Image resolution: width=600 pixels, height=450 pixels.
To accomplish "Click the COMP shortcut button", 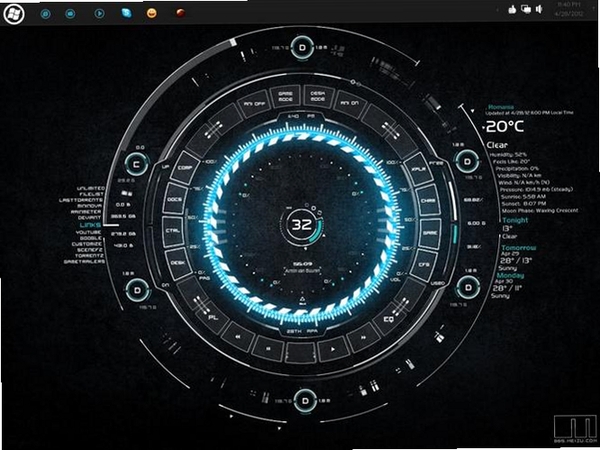I will (x=185, y=168).
